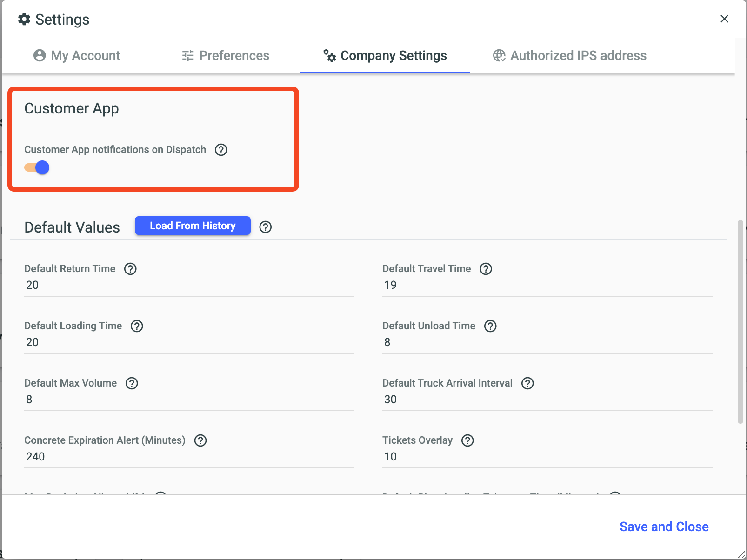Viewport: 747px width, 560px height.
Task: Click Default Truck Arrival Interval help icon
Action: click(527, 383)
